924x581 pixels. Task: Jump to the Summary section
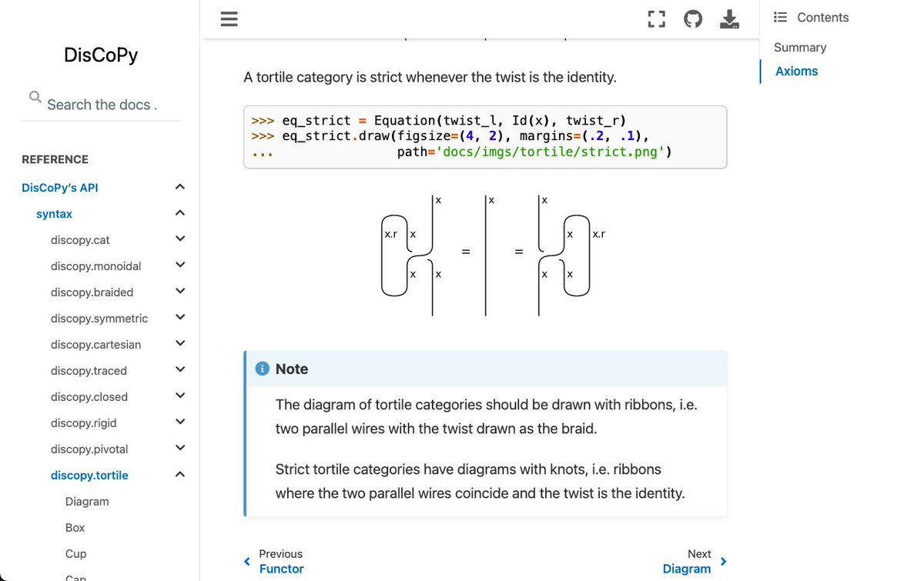tap(800, 47)
